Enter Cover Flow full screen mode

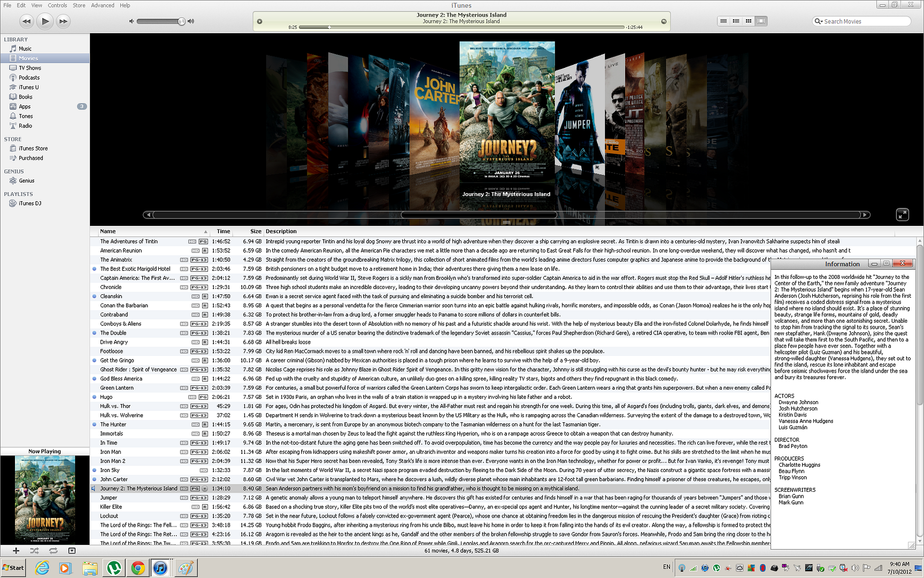(902, 215)
